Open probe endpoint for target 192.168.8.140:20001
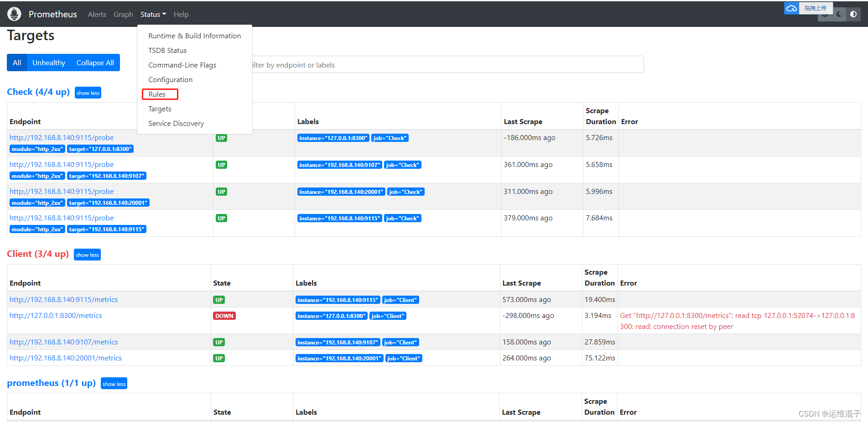Image resolution: width=868 pixels, height=422 pixels. pyautogui.click(x=62, y=192)
